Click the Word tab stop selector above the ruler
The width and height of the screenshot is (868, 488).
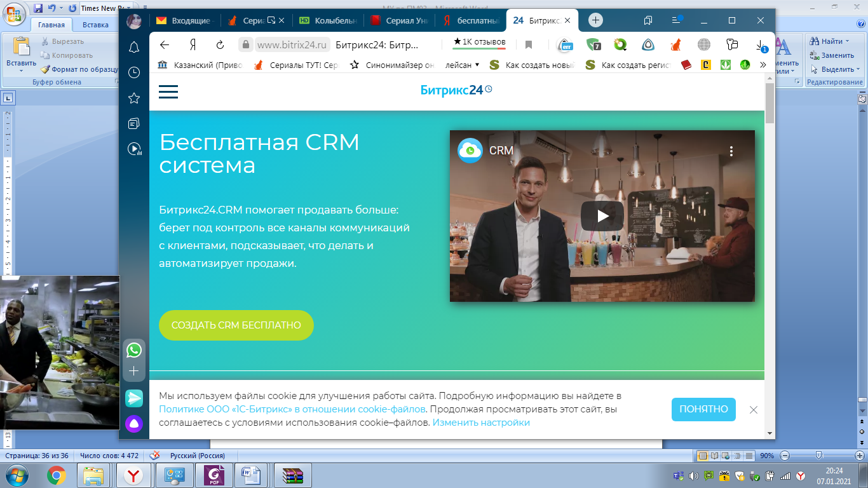pyautogui.click(x=9, y=98)
